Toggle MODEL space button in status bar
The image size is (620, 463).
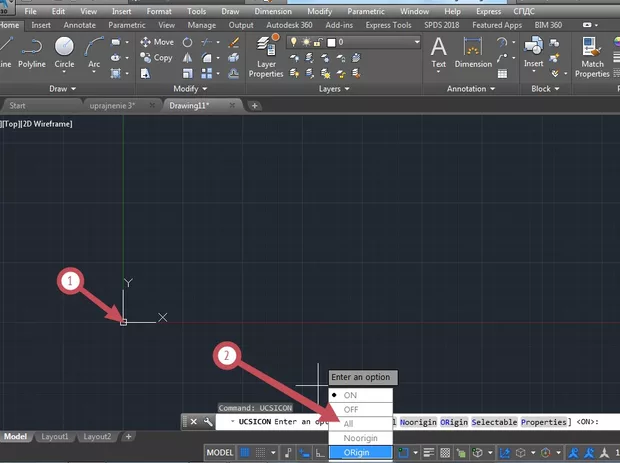pos(219,453)
